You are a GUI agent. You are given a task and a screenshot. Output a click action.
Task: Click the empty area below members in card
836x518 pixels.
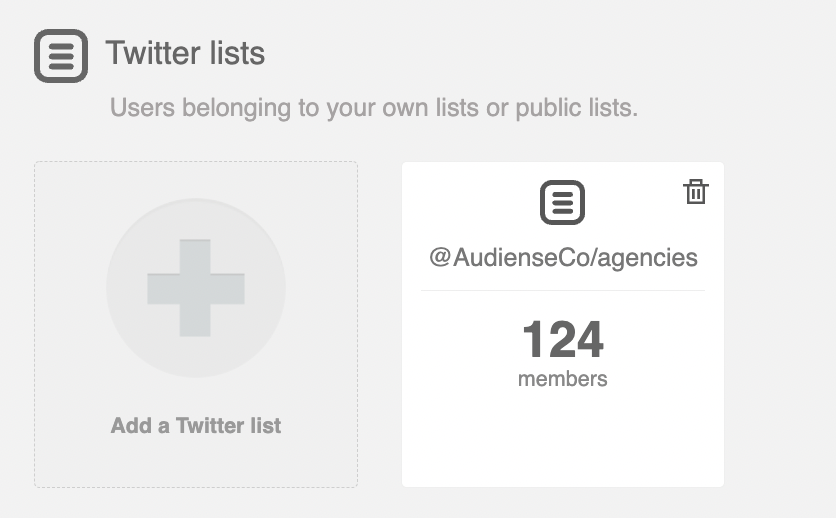pos(563,437)
